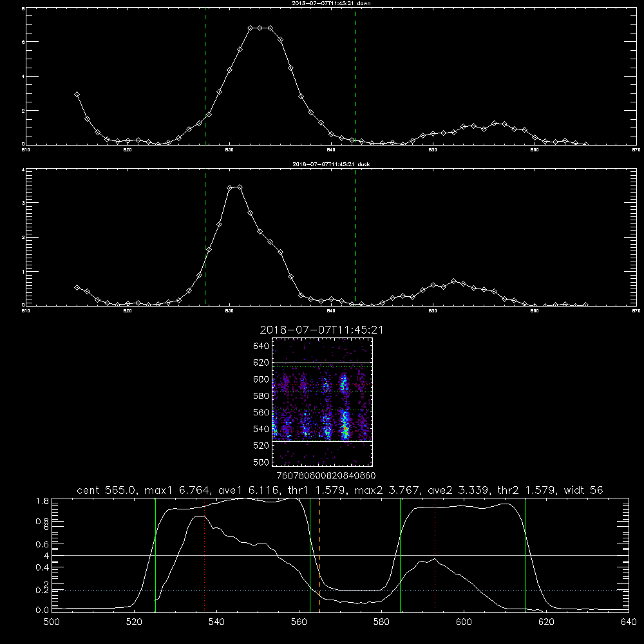Click the spectral image with the bright blue streaks
The width and height of the screenshot is (644, 644).
(x=323, y=402)
